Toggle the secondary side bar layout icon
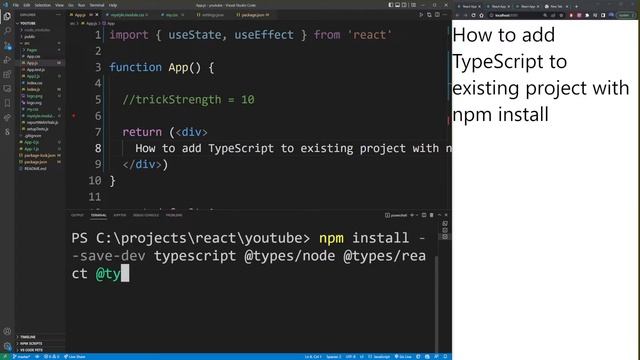The image size is (640, 360). click(404, 5)
